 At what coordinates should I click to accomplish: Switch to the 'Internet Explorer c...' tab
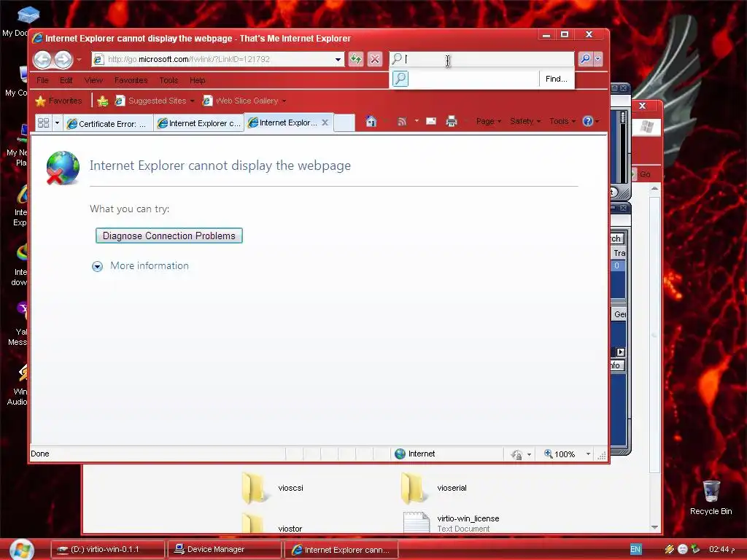[x=199, y=123]
